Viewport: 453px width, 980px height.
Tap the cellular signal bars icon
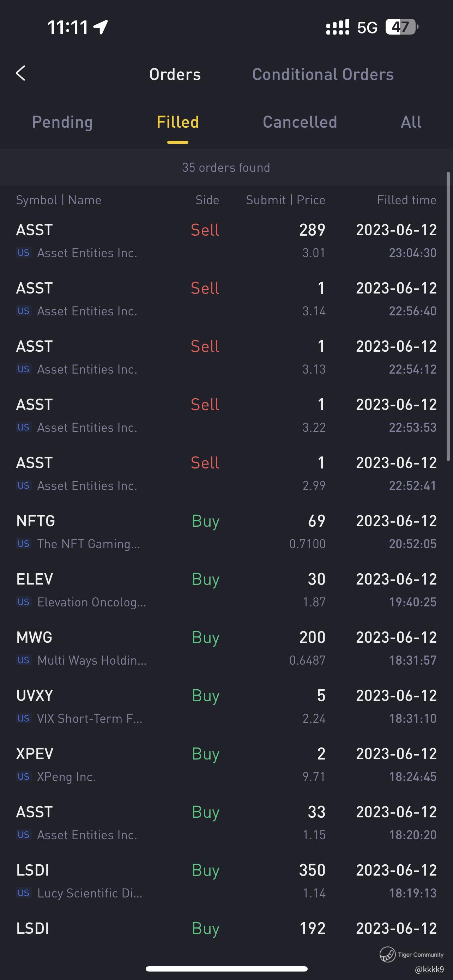(x=337, y=27)
